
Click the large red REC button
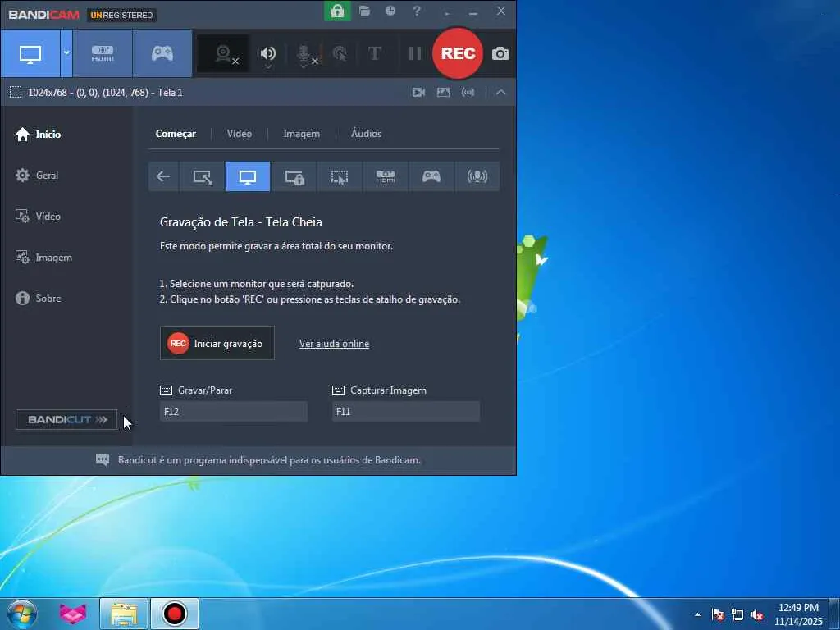coord(458,53)
